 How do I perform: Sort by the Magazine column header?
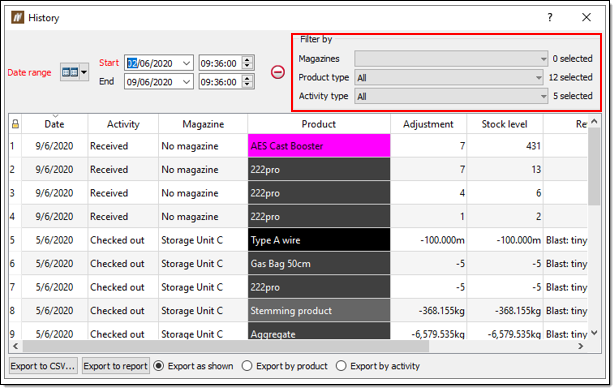coord(203,124)
